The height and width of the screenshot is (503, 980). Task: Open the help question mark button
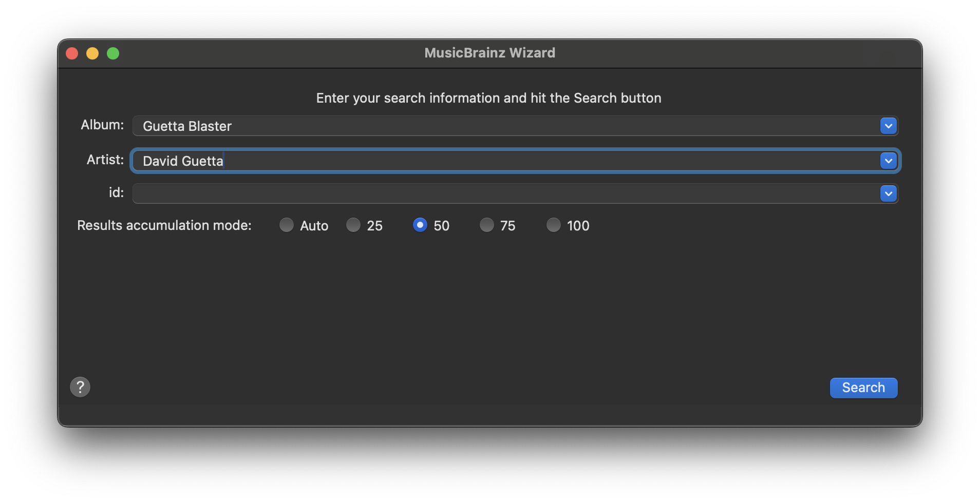coord(80,387)
